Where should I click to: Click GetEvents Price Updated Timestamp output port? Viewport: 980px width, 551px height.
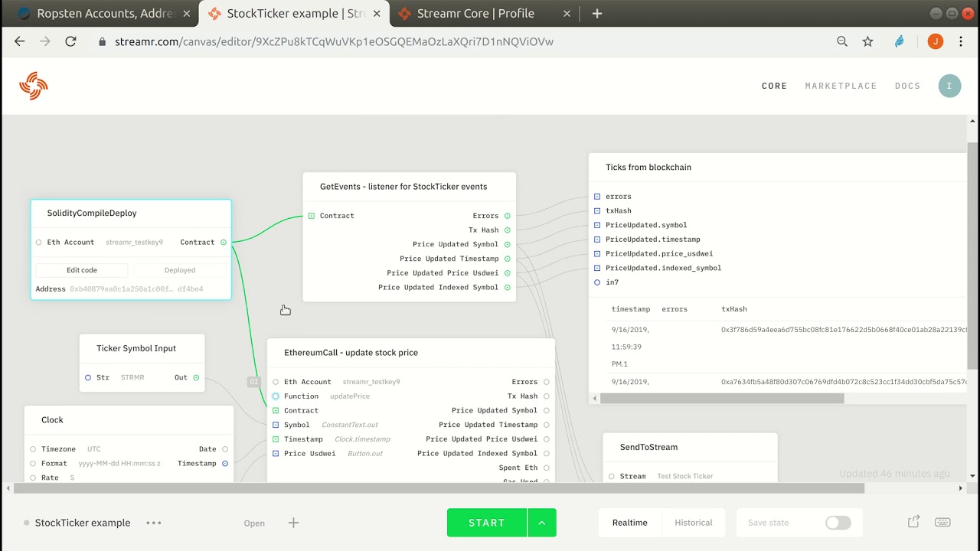point(508,259)
